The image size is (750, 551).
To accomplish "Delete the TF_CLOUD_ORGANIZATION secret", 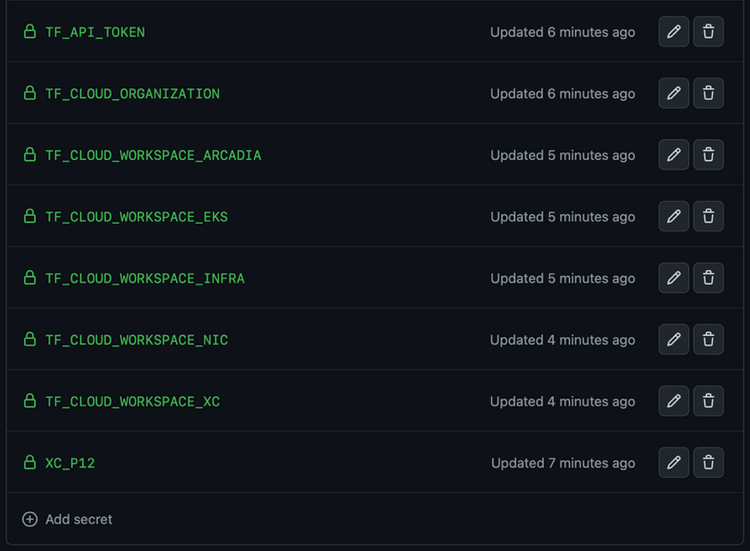I will 708,94.
